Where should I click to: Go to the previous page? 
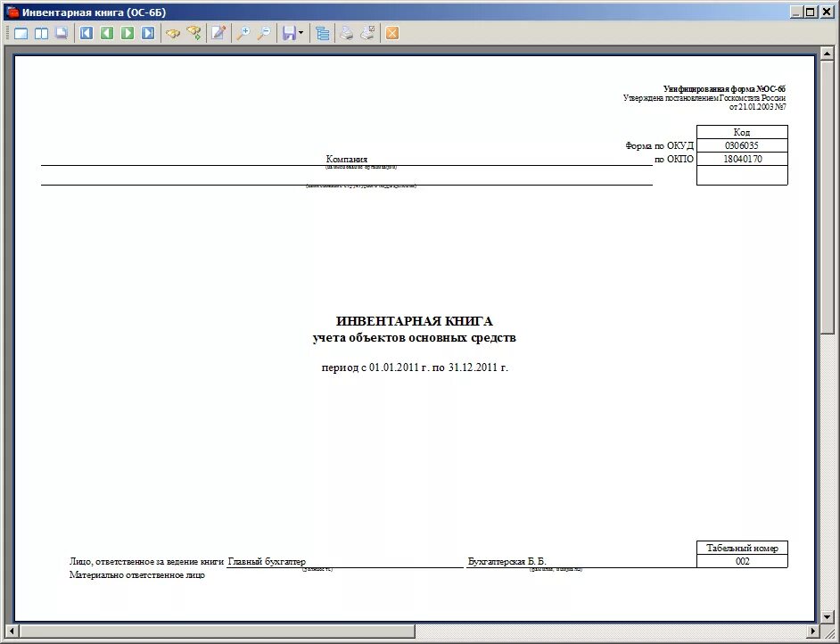click(107, 33)
